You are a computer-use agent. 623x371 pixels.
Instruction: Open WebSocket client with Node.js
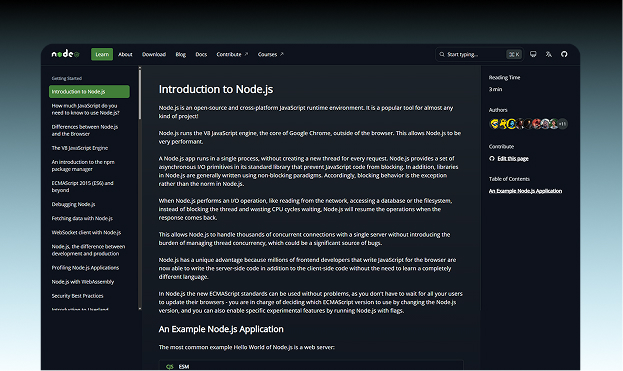click(86, 232)
